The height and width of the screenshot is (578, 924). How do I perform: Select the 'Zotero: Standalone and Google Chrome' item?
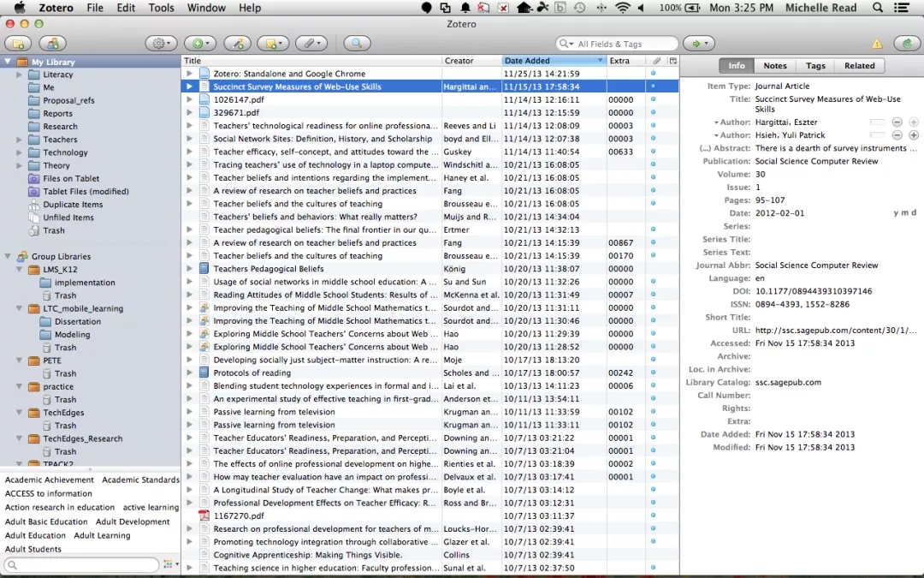coord(430,74)
